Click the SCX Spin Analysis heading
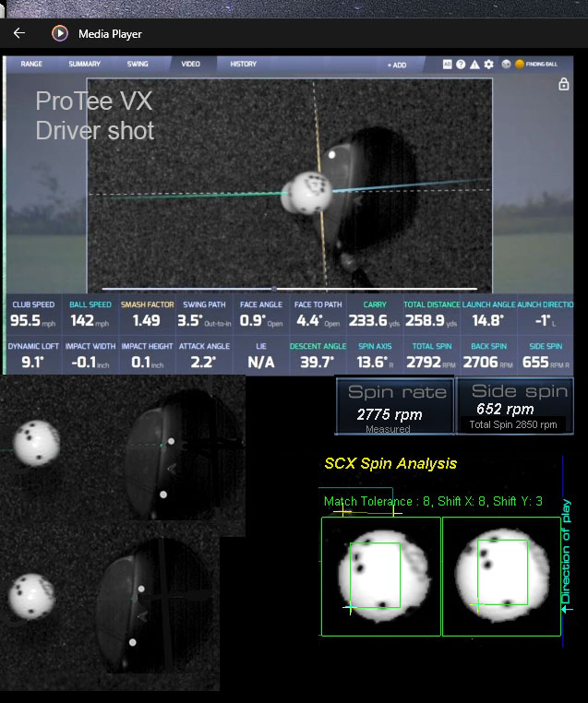Screen dimensions: 588x703 pyautogui.click(x=390, y=463)
